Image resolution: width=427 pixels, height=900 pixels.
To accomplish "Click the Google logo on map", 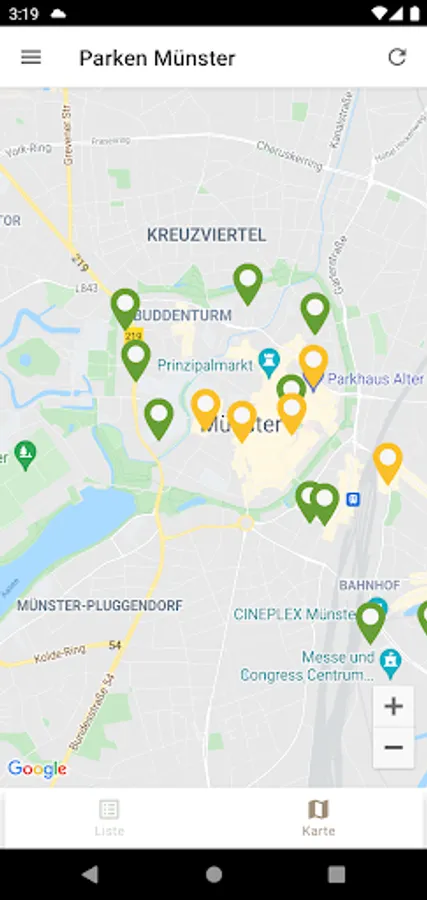I will point(37,769).
